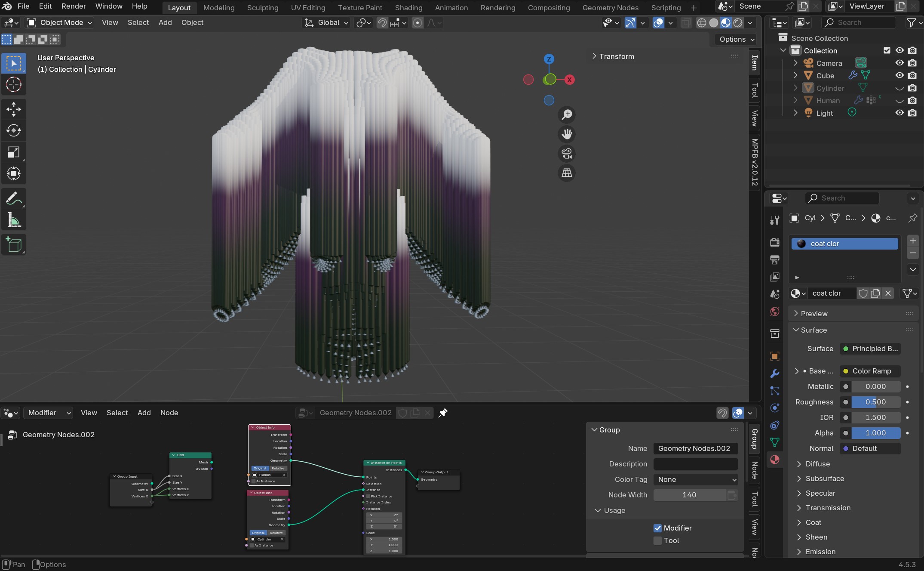Adjust the Roughness slider

point(875,402)
